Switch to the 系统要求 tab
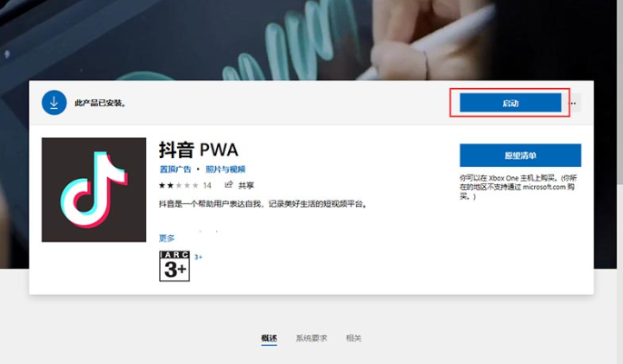Image resolution: width=623 pixels, height=364 pixels. tap(311, 339)
